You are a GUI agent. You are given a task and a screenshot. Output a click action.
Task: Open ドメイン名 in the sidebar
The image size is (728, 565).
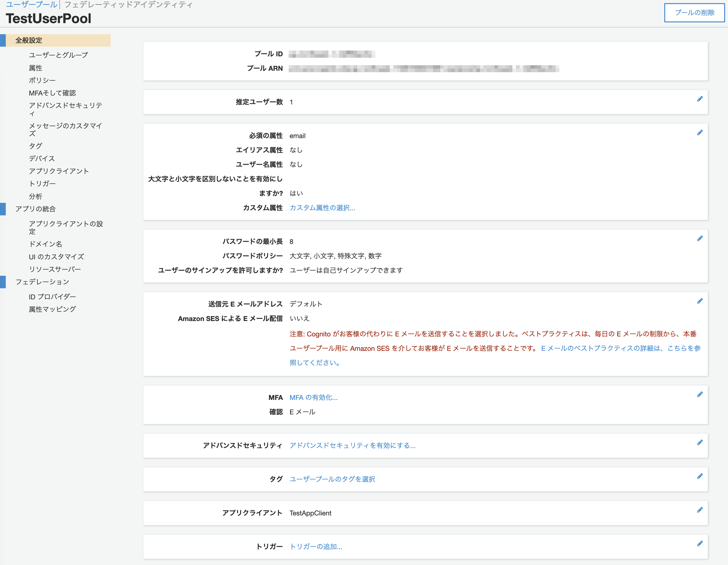pos(45,244)
